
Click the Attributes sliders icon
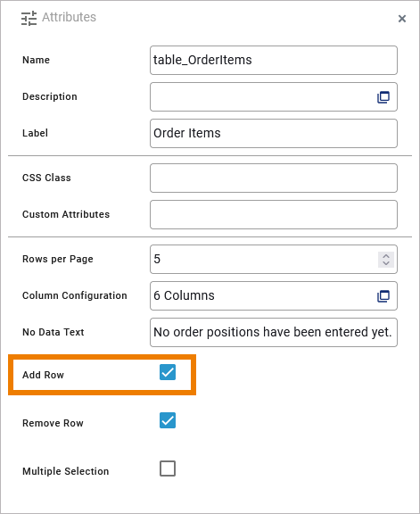click(29, 19)
